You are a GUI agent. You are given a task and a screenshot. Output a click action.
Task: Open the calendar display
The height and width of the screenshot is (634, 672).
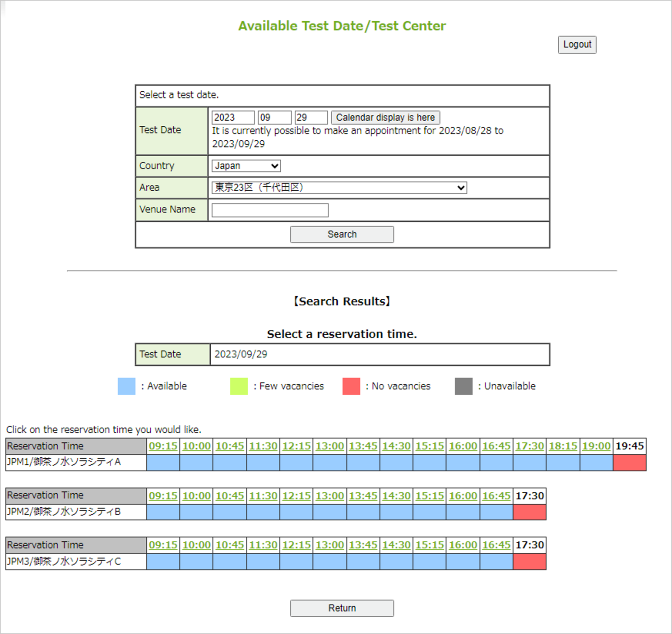tap(385, 117)
